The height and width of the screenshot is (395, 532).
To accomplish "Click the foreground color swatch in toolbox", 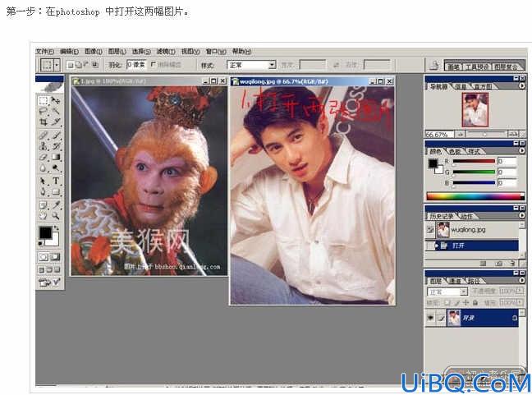I will (x=45, y=233).
